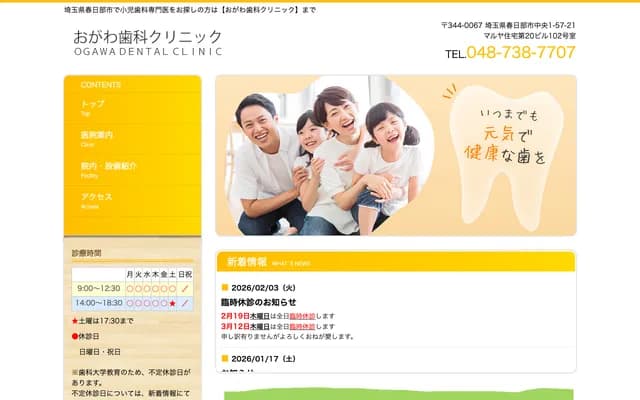Click the red star in the 土 column
Image resolution: width=640 pixels, height=400 pixels.
[173, 303]
